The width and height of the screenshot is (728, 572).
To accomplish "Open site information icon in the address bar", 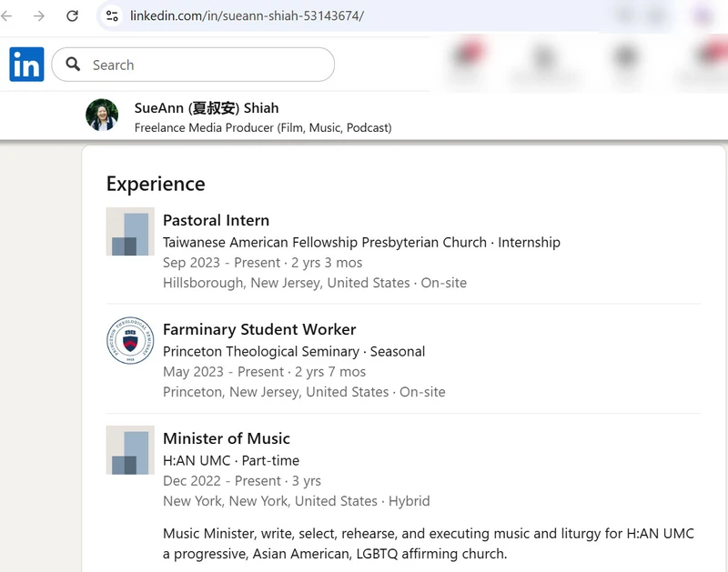I will pyautogui.click(x=112, y=16).
